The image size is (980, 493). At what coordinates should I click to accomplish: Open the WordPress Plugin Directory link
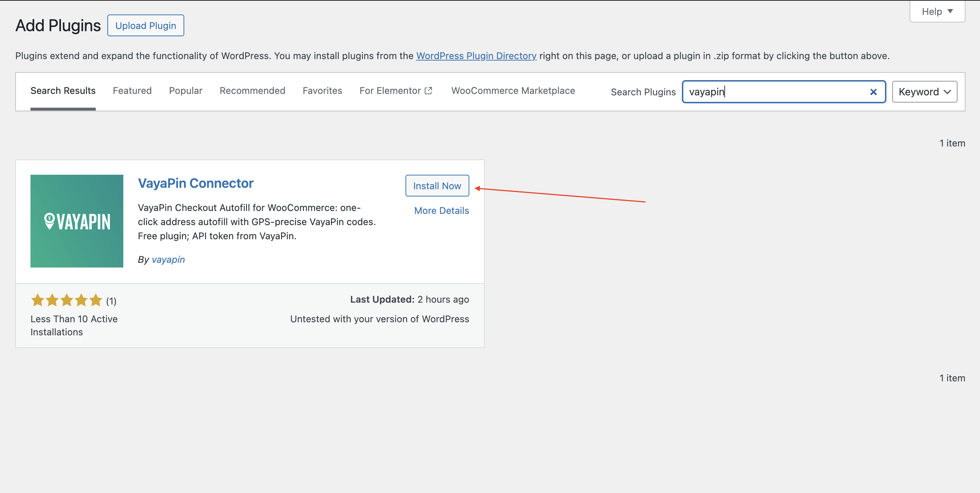[x=476, y=56]
